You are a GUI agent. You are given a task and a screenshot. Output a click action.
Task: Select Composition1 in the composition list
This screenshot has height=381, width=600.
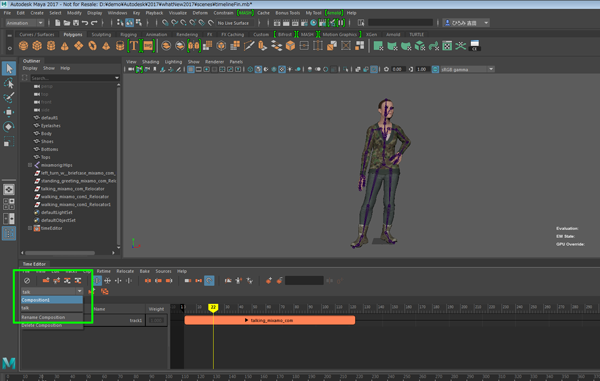[x=52, y=300]
